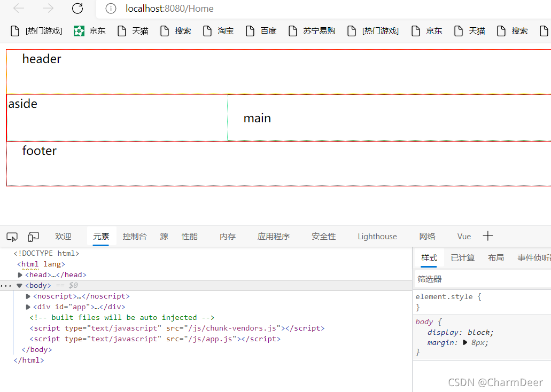Switch to the 元素 DevTools tab
Screen dimensions: 551x392
click(x=101, y=237)
